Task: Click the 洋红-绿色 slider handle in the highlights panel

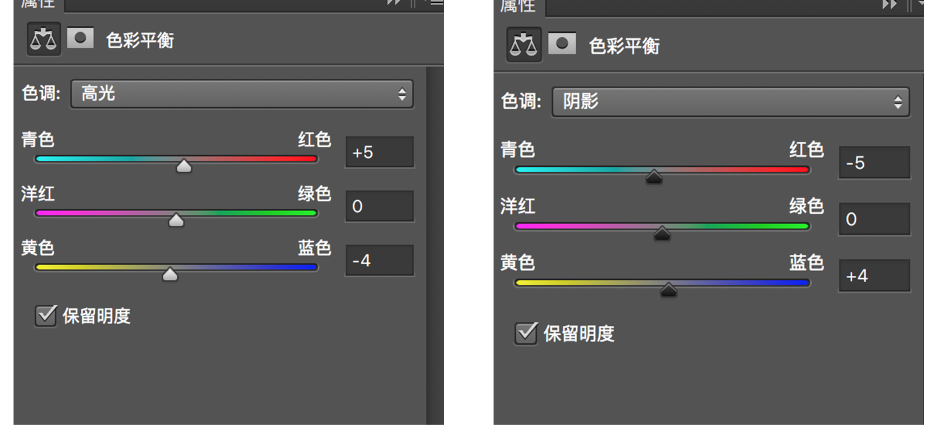Action: 176,220
